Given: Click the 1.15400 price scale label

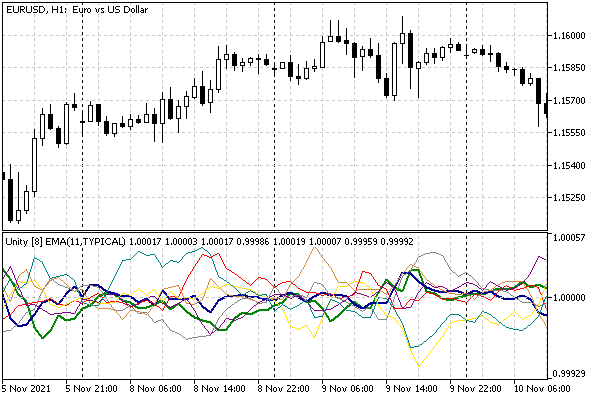Looking at the screenshot, I should click(569, 166).
